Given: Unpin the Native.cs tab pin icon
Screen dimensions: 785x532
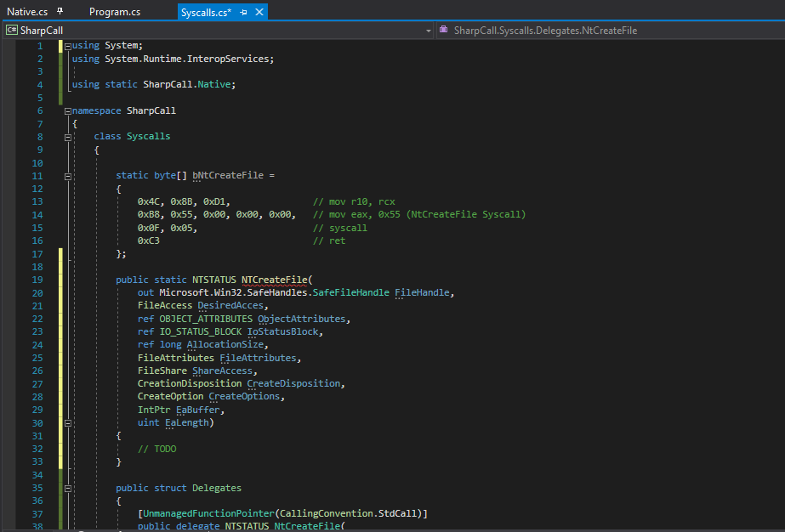Looking at the screenshot, I should click(x=60, y=11).
